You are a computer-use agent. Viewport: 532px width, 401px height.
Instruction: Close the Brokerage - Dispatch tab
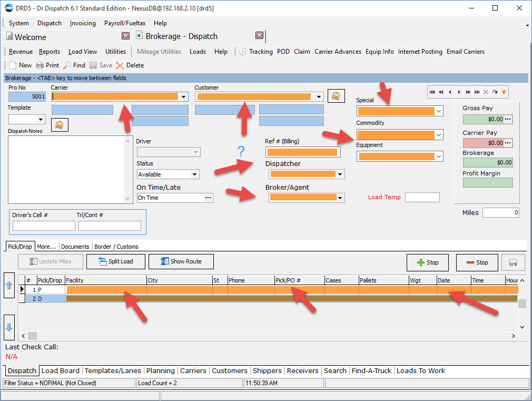click(259, 35)
